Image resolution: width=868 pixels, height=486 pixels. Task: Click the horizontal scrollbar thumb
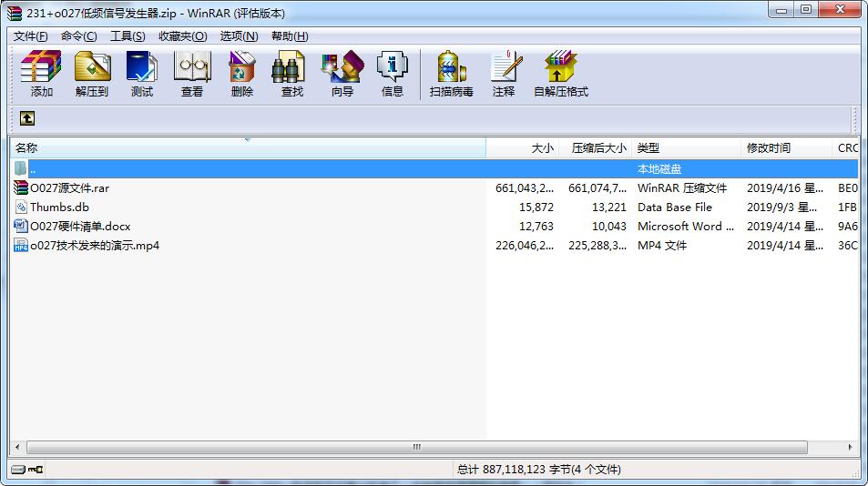(417, 447)
